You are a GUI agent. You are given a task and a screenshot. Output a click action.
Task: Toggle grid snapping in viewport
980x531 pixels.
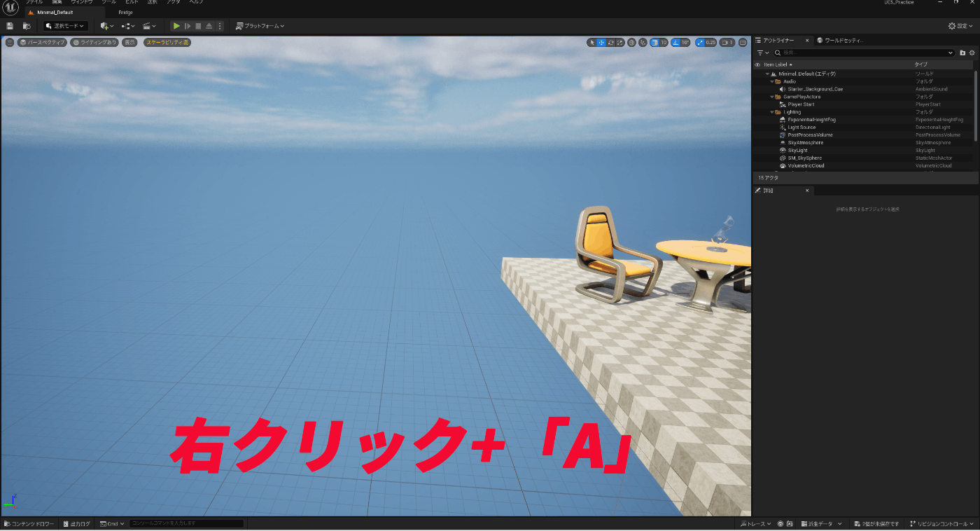[x=654, y=42]
